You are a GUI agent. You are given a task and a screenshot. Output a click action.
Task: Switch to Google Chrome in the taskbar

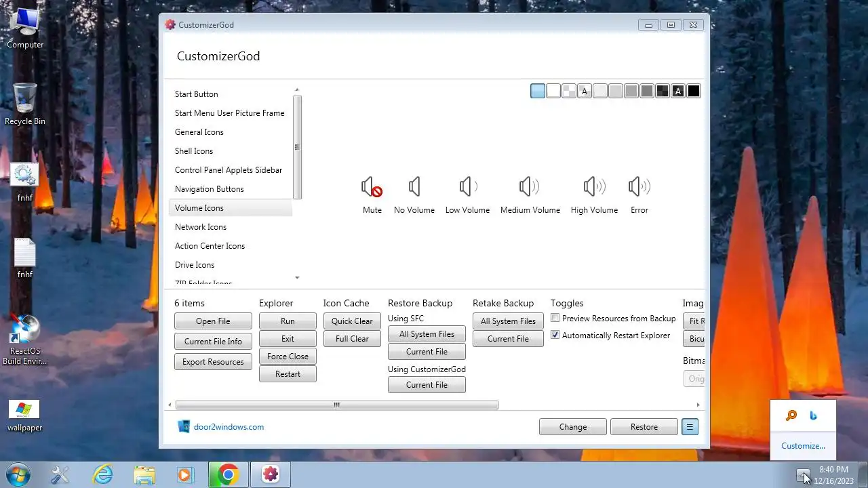228,475
